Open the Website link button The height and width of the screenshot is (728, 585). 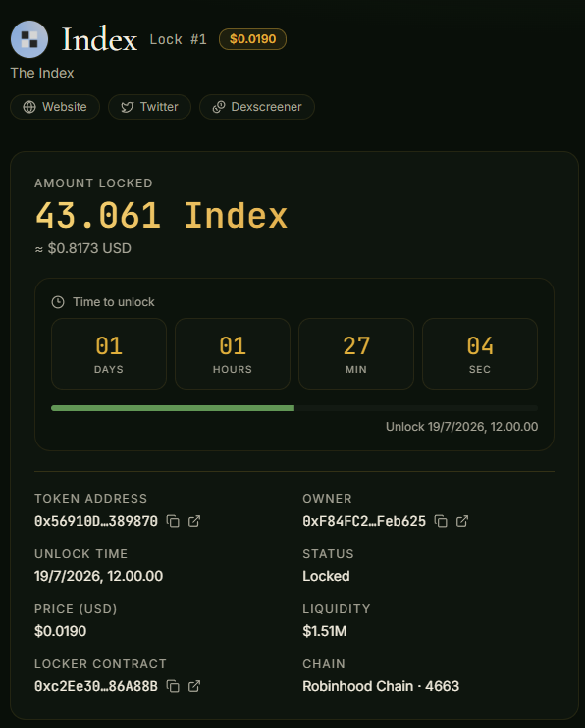tap(55, 107)
